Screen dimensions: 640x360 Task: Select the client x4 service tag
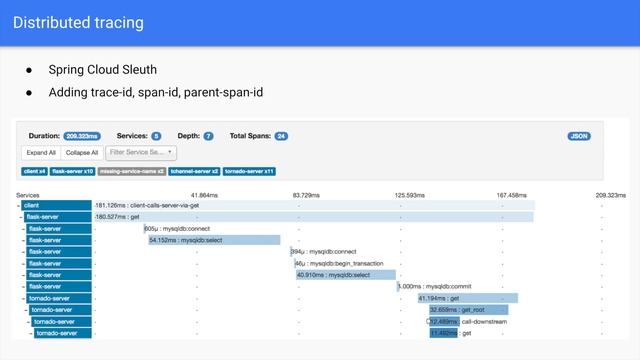click(34, 171)
